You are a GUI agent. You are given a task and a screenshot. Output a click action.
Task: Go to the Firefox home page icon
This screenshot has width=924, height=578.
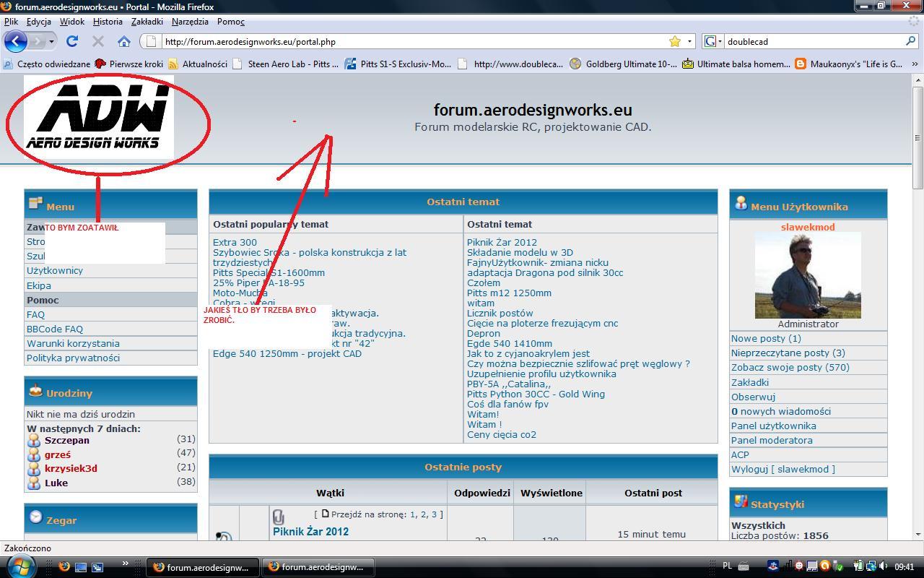click(x=124, y=41)
